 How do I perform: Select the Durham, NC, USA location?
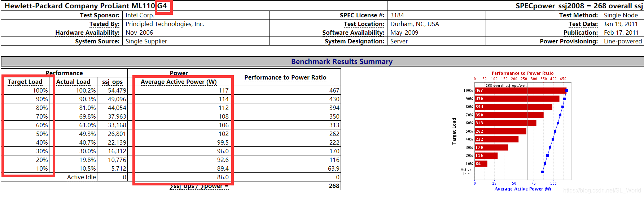tap(415, 24)
